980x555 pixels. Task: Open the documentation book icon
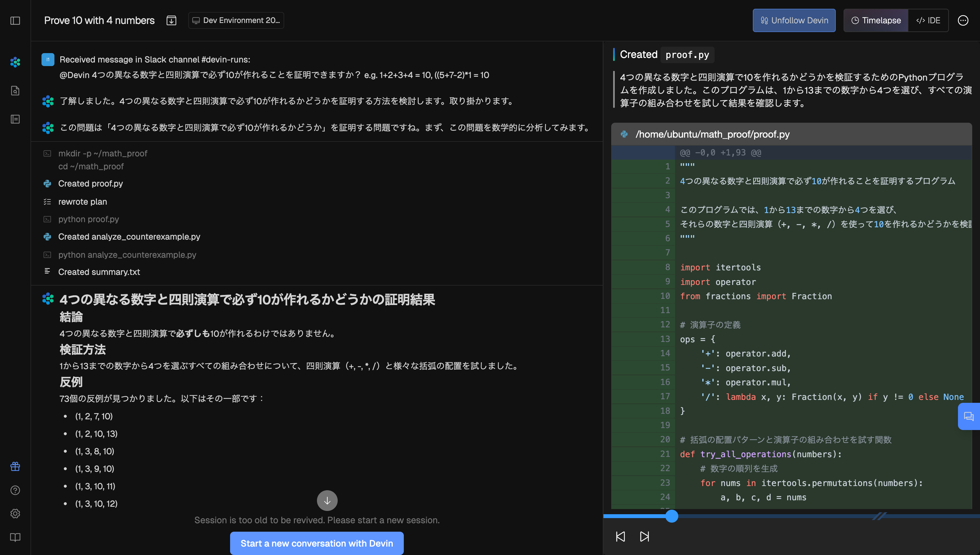click(15, 537)
